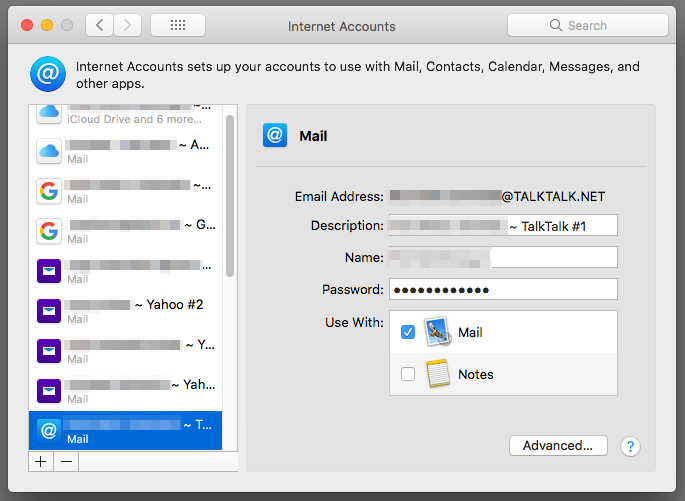Viewport: 685px width, 501px height.
Task: Click the Notes app notepad icon
Action: (x=437, y=374)
